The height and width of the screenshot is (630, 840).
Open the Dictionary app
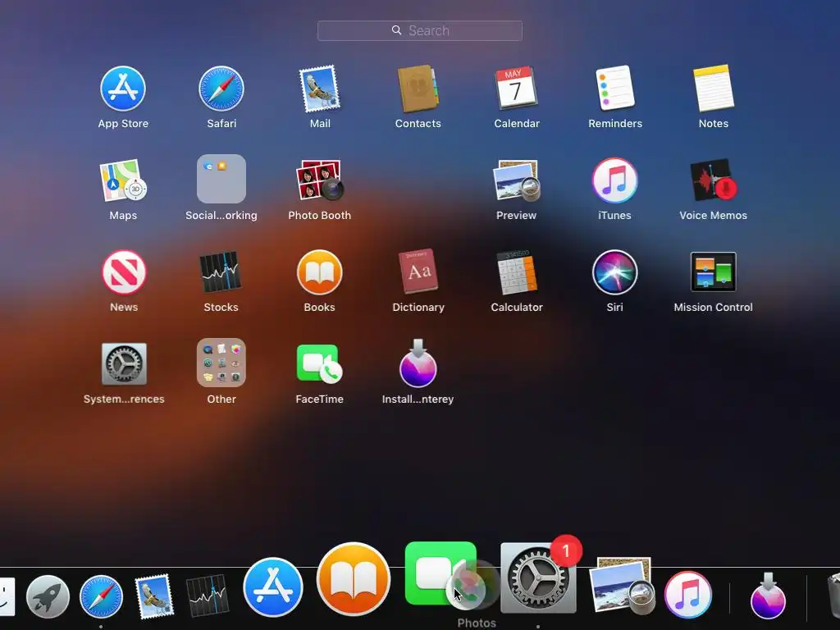pyautogui.click(x=418, y=272)
